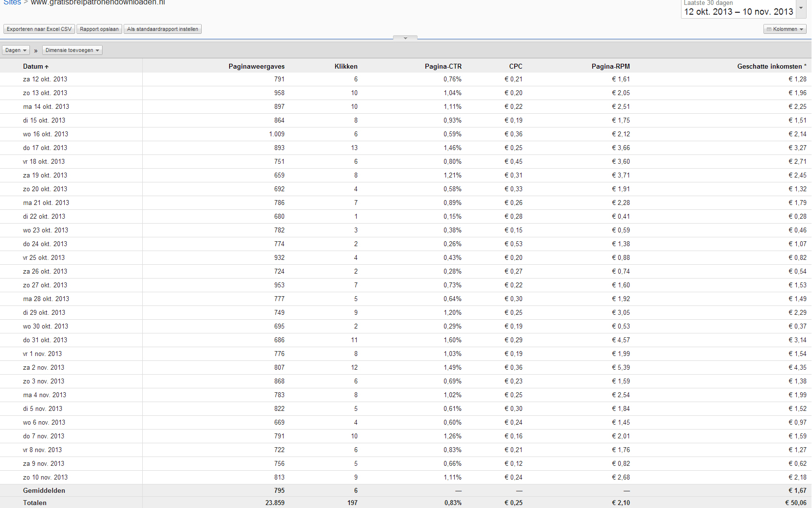Click Als standaardrapport instellen button
812x508 pixels.
(x=162, y=29)
